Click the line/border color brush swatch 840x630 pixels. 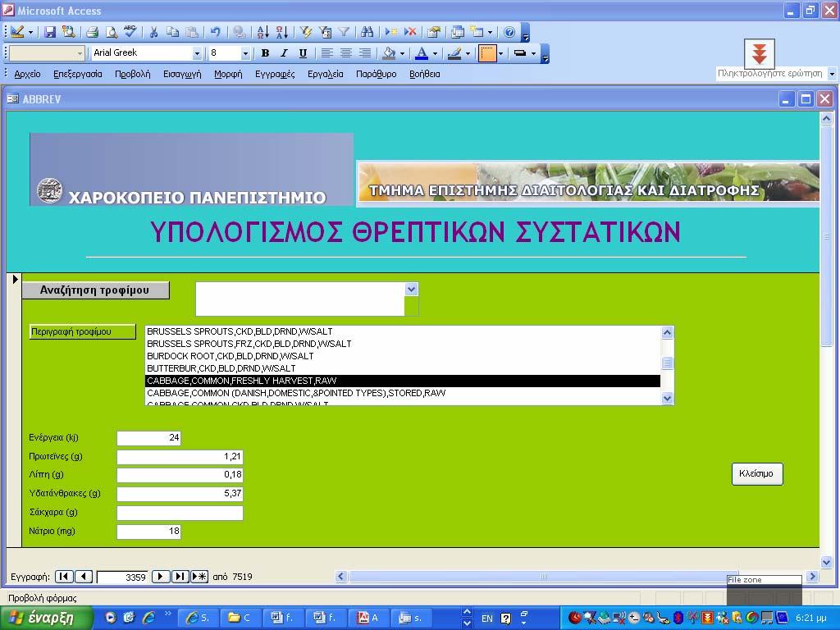click(454, 53)
